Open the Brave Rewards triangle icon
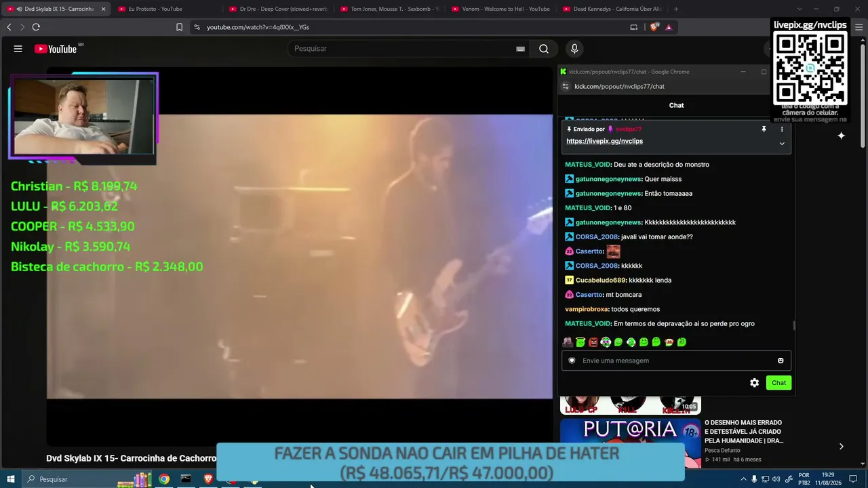This screenshot has width=868, height=488. click(x=669, y=27)
